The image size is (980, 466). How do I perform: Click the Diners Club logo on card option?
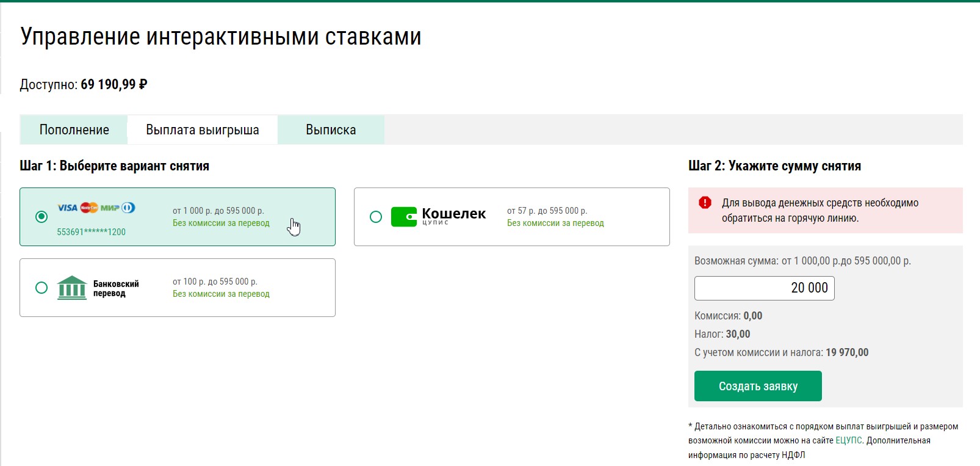point(128,208)
